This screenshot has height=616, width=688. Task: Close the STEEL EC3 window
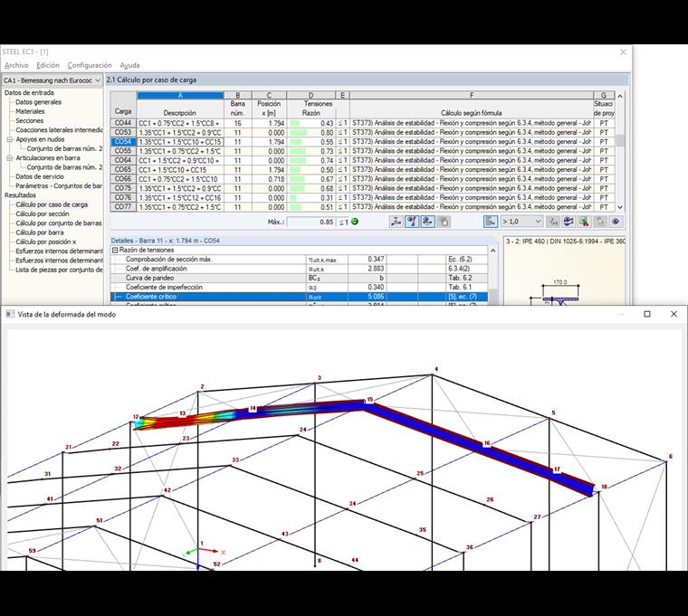click(x=623, y=52)
